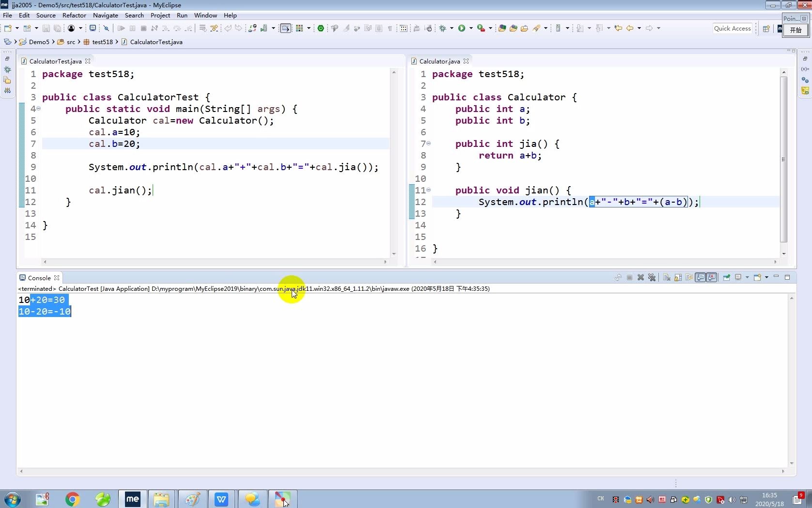Image resolution: width=812 pixels, height=508 pixels.
Task: Click test518 package in the breadcrumb
Action: (x=102, y=42)
